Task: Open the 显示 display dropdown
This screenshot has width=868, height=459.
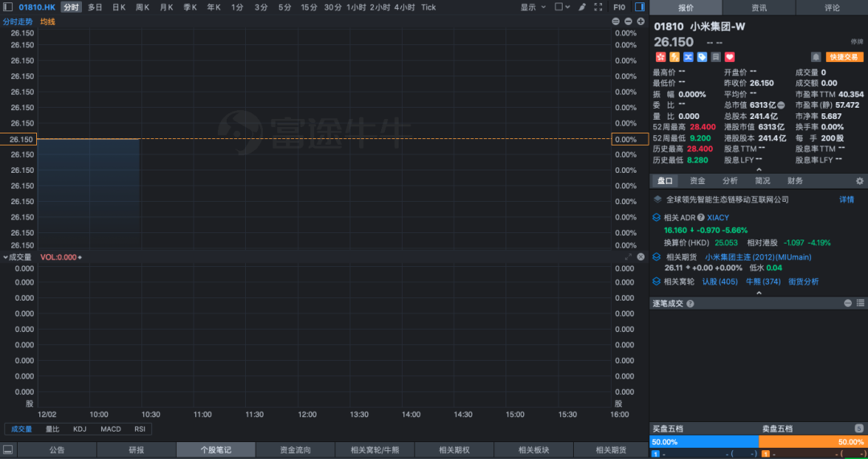Action: coord(533,7)
